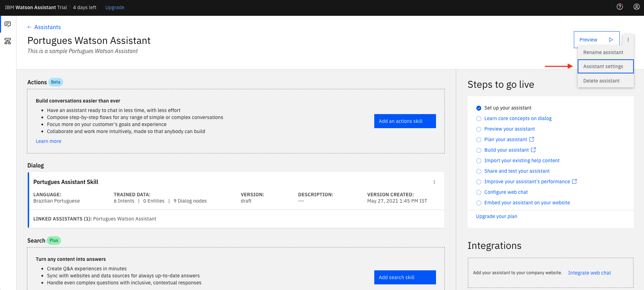Open Preview your assistant step link

pos(509,129)
